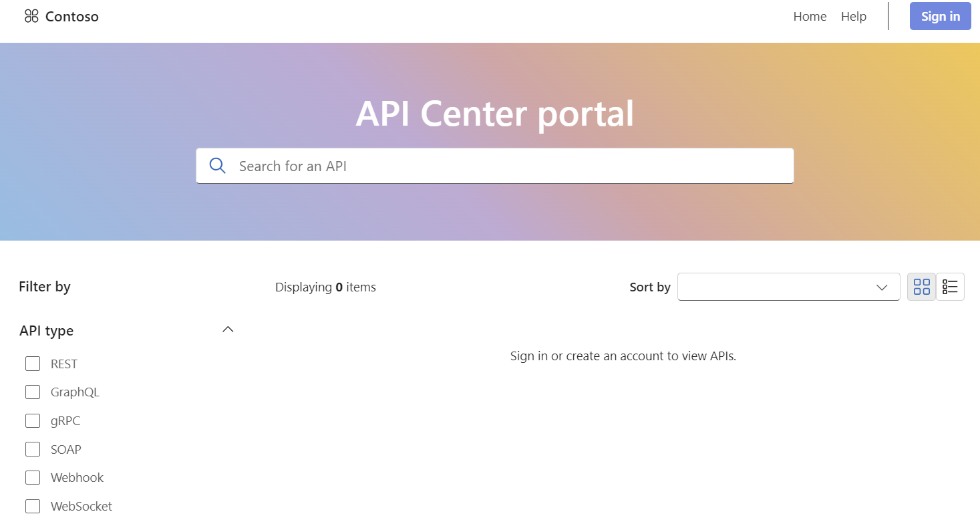The width and height of the screenshot is (980, 522).
Task: Switch to list view layout
Action: [x=950, y=286]
